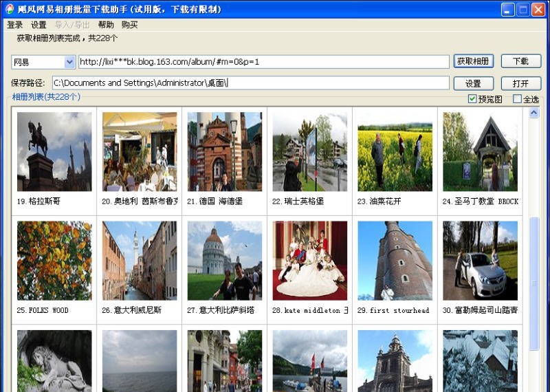Click the 保存路径 input field
The image size is (550, 392).
[x=251, y=83]
